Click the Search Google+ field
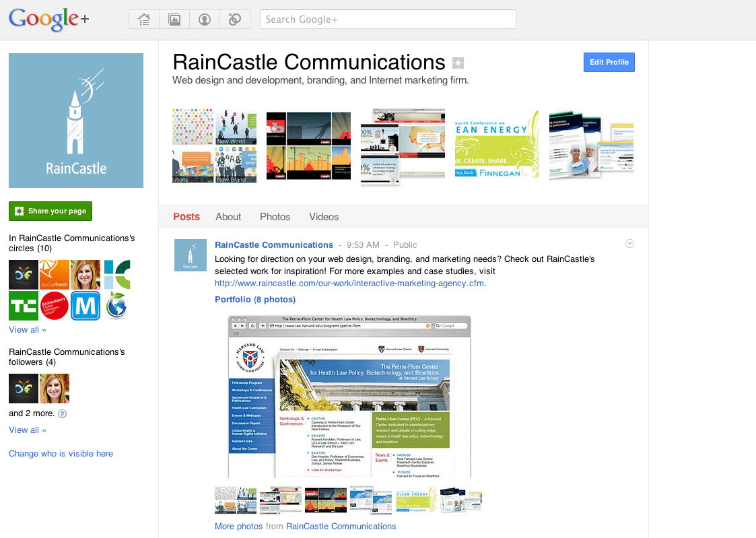The image size is (756, 538). point(388,20)
